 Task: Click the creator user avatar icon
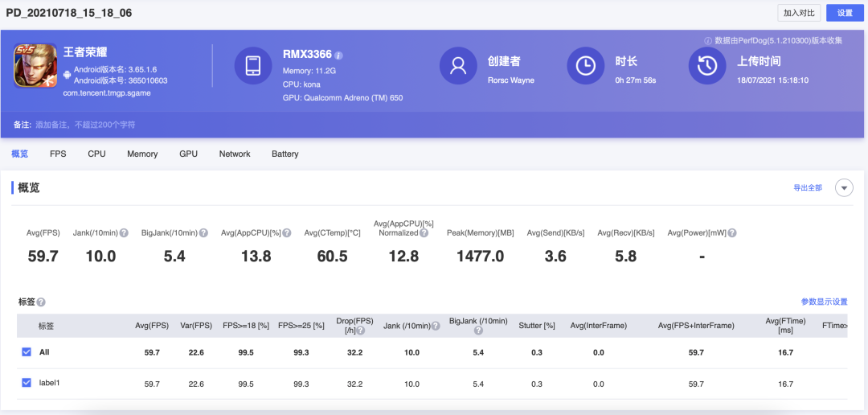click(x=459, y=65)
